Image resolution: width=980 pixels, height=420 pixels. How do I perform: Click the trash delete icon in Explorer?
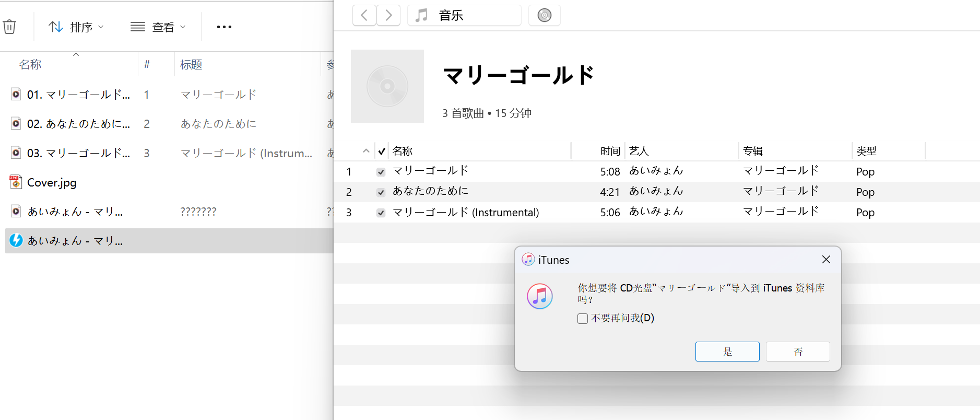pos(9,27)
